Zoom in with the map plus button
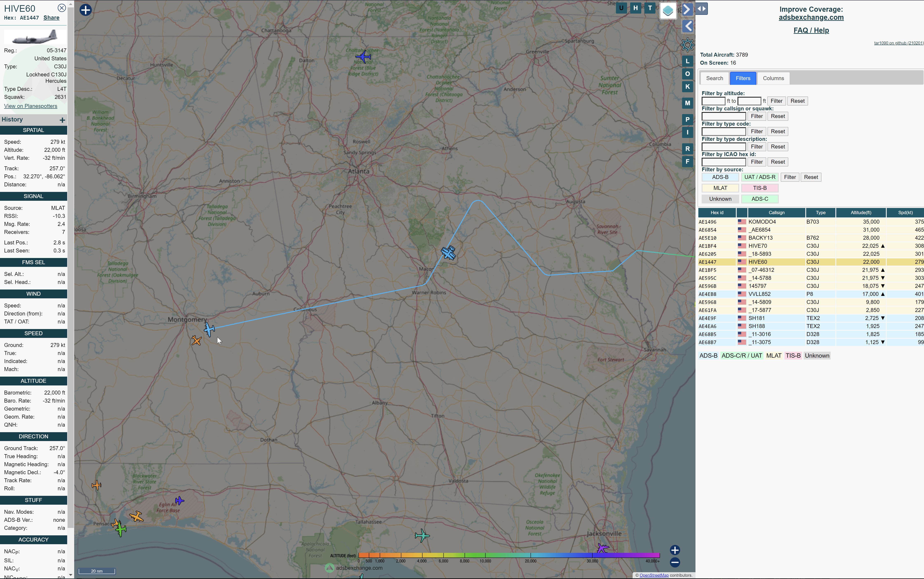Screen dimensions: 924x579 pos(675,550)
